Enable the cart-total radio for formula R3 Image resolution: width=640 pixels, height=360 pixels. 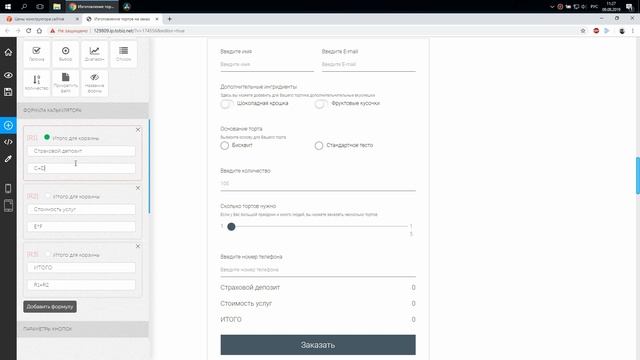coord(48,254)
